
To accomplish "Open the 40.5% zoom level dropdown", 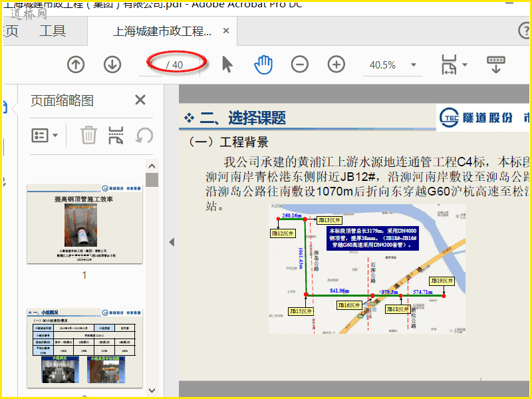I will tap(413, 65).
